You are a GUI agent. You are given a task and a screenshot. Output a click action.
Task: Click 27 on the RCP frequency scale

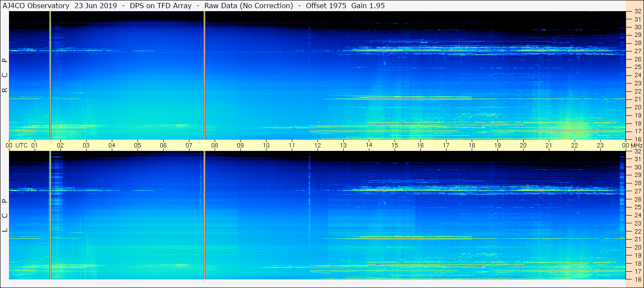[x=638, y=51]
